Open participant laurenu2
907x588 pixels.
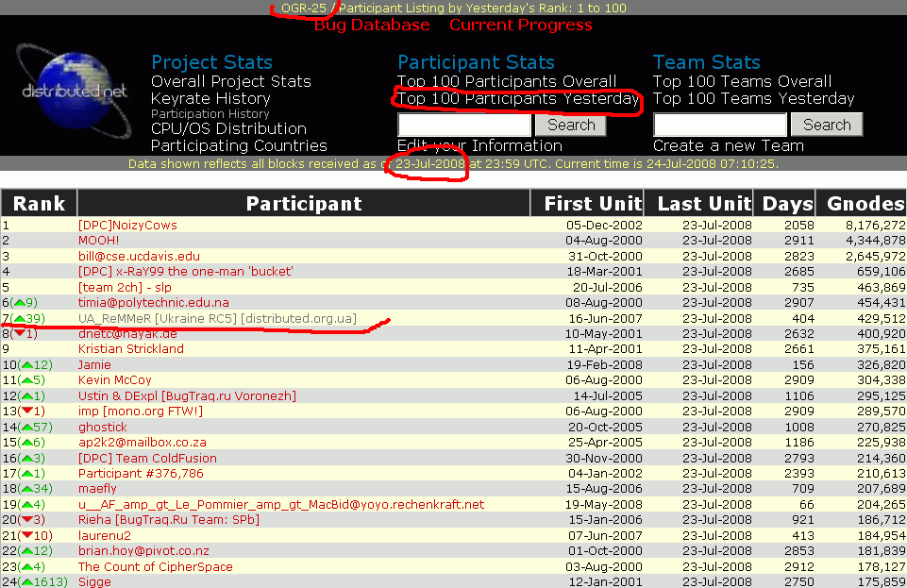pos(105,536)
